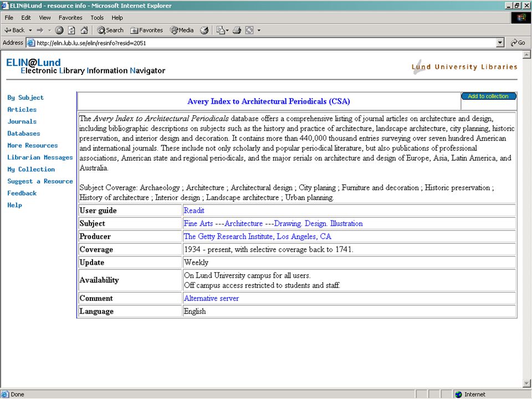Click the Forward arrow button

point(40,30)
